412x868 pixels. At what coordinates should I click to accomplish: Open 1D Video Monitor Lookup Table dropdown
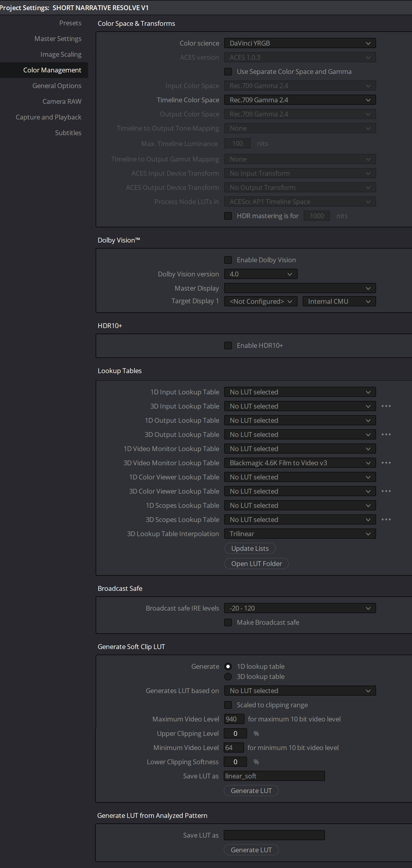coord(300,449)
